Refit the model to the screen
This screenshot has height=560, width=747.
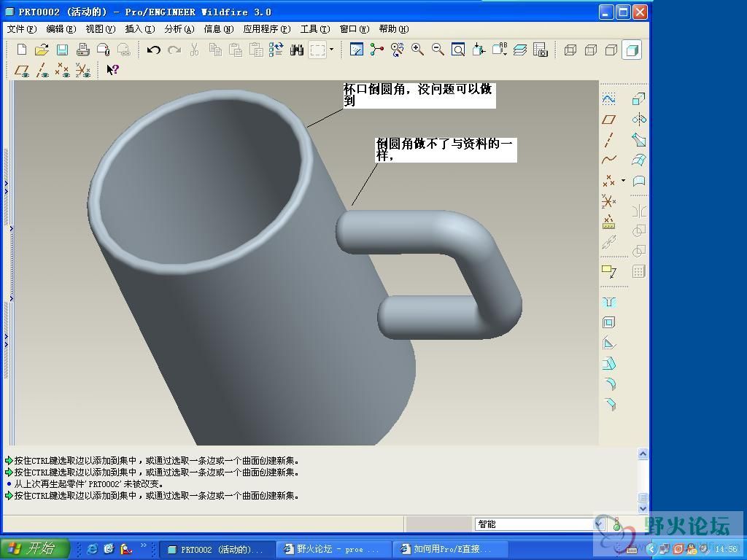[458, 50]
